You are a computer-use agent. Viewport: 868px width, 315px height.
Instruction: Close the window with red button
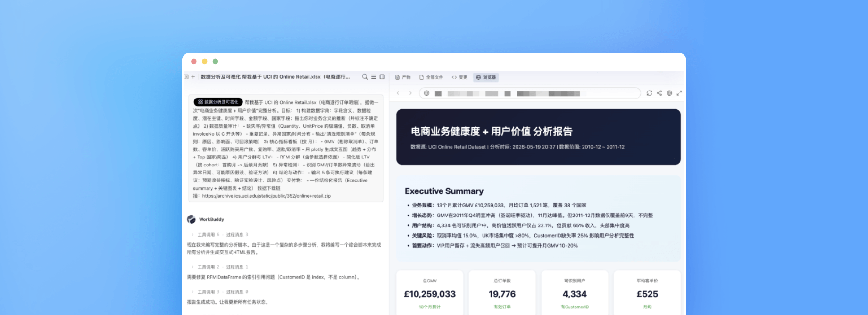pyautogui.click(x=193, y=61)
